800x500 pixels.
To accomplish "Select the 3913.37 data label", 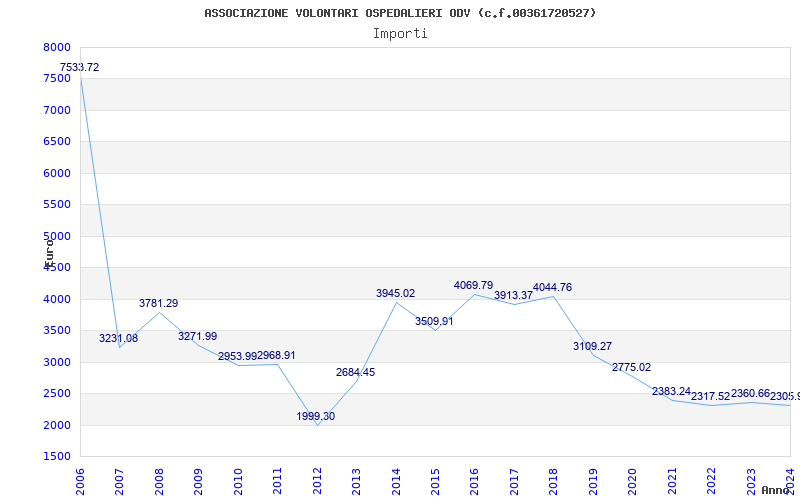I will 513,295.
